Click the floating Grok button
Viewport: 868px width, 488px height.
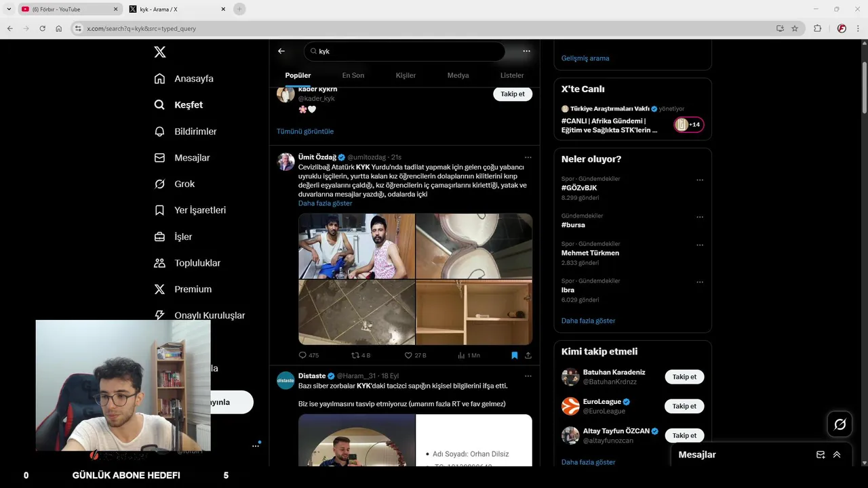840,424
